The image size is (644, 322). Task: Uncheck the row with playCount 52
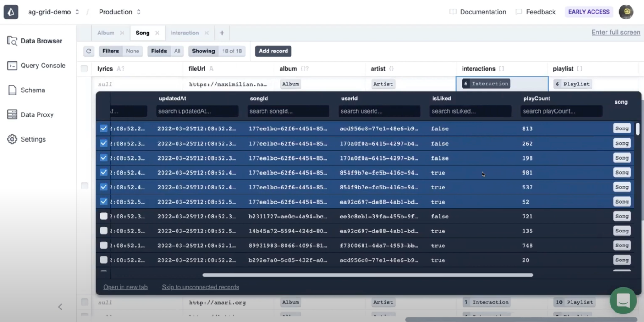(104, 202)
